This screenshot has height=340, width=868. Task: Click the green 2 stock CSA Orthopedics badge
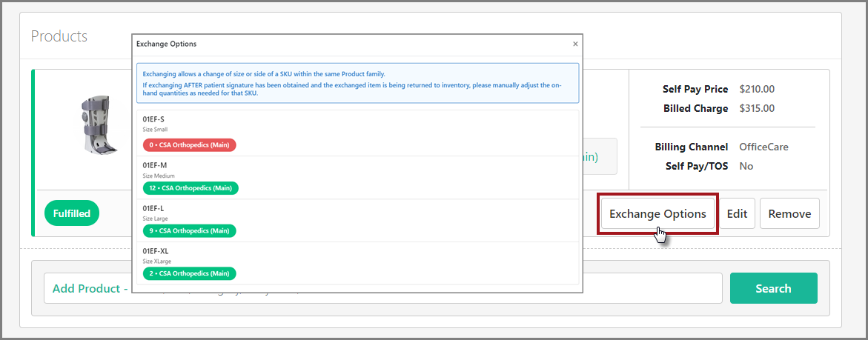pyautogui.click(x=189, y=273)
